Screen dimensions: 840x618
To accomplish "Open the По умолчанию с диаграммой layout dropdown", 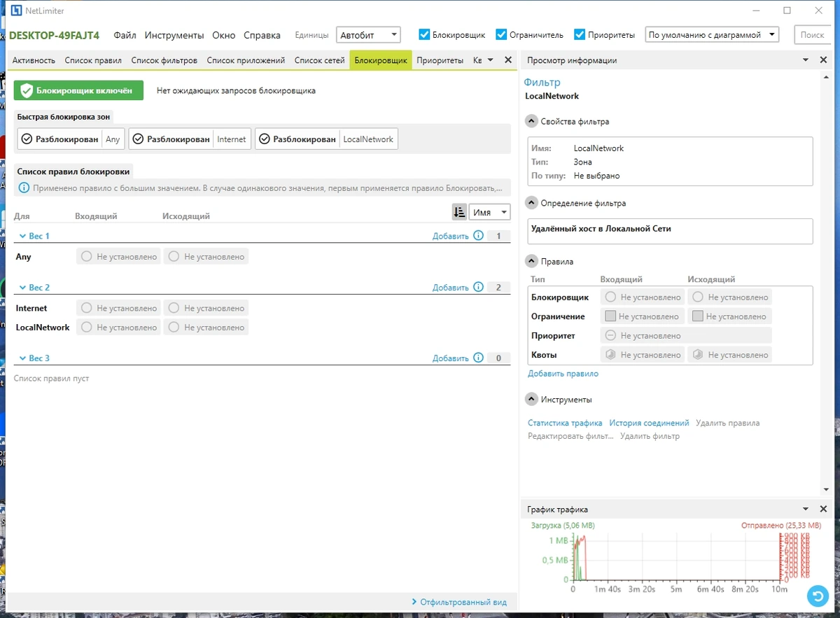I will 712,34.
